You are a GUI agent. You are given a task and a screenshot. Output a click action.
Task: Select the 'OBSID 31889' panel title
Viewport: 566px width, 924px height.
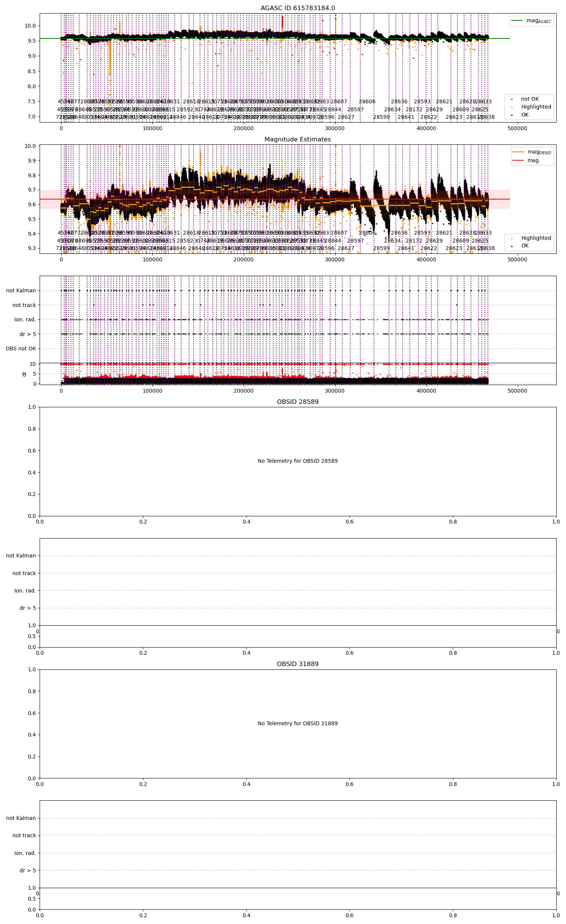click(298, 664)
